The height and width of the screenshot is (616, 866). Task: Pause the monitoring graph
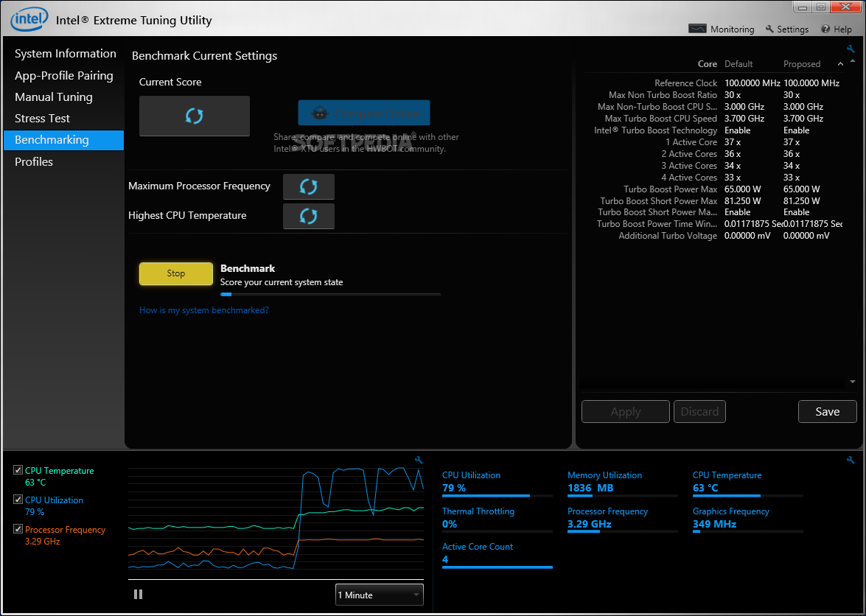[138, 594]
